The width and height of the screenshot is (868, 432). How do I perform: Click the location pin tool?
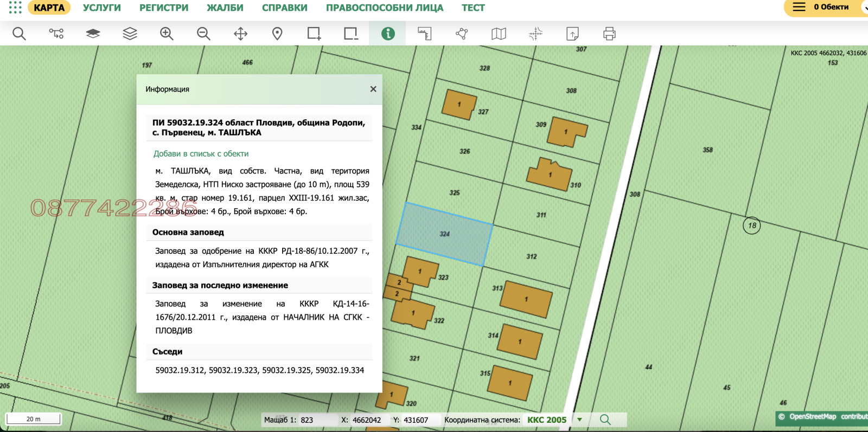(x=277, y=34)
